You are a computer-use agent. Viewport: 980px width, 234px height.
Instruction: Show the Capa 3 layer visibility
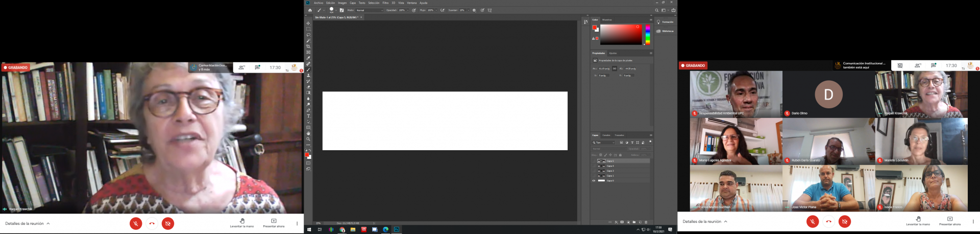click(x=594, y=171)
